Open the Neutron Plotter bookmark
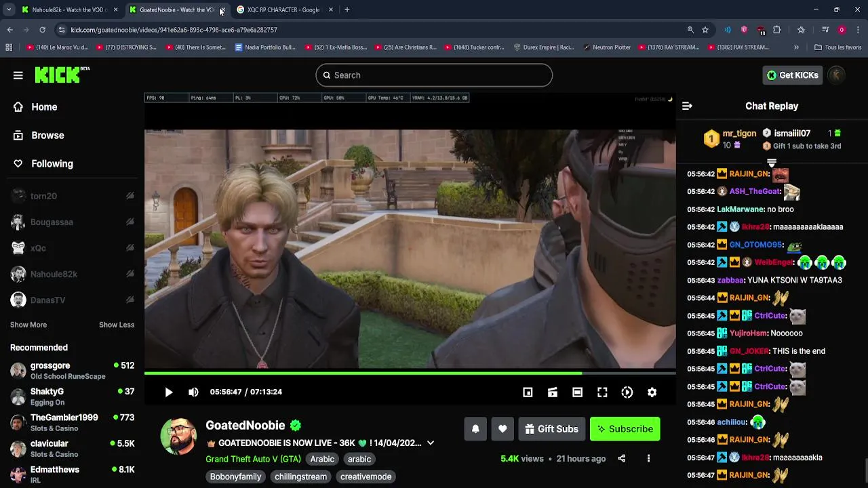Screen dimensions: 868x488 (x=607, y=47)
